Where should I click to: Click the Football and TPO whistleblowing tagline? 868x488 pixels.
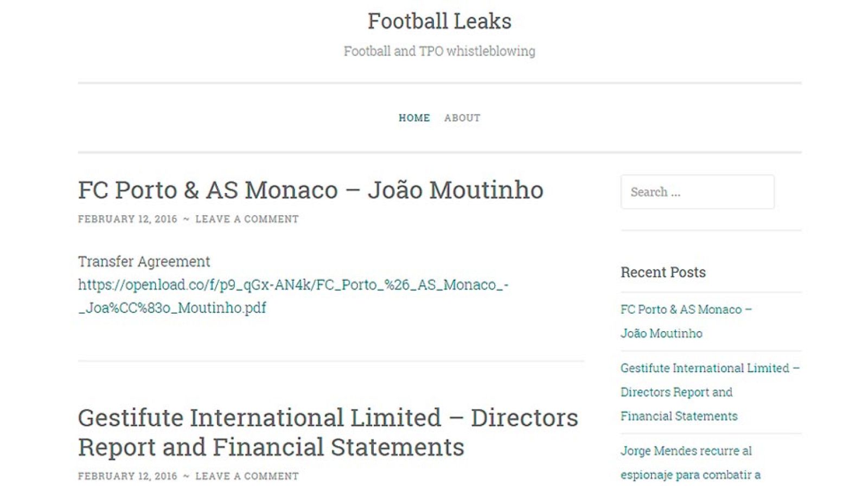click(439, 51)
